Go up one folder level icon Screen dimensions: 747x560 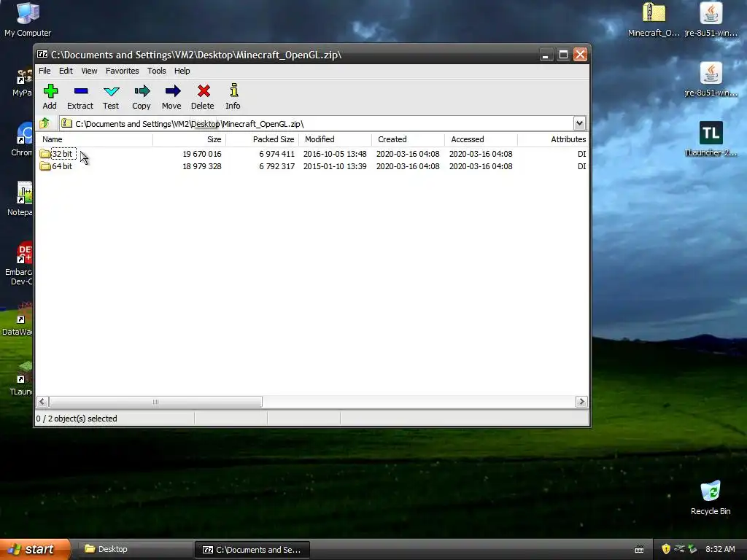pos(44,123)
